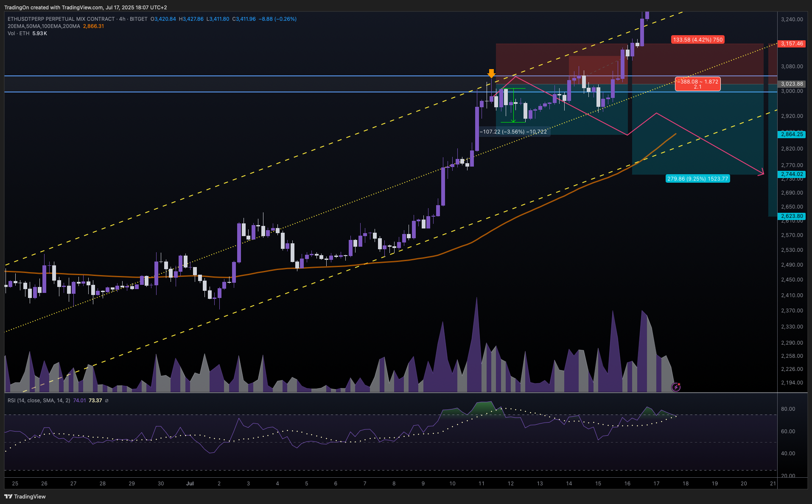The height and width of the screenshot is (504, 812).
Task: Select the red 388.08 ~ 1.872 ratio label
Action: [x=698, y=84]
